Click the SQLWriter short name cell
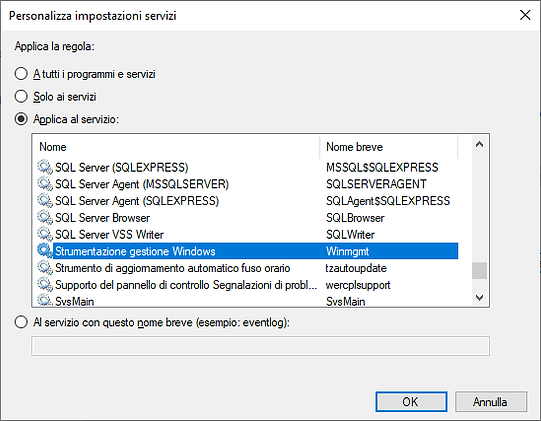Viewport: 541px width, 421px height. click(x=350, y=235)
